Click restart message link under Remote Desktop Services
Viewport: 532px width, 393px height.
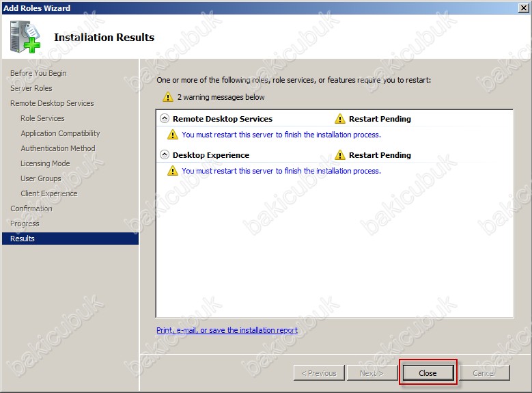coord(281,135)
